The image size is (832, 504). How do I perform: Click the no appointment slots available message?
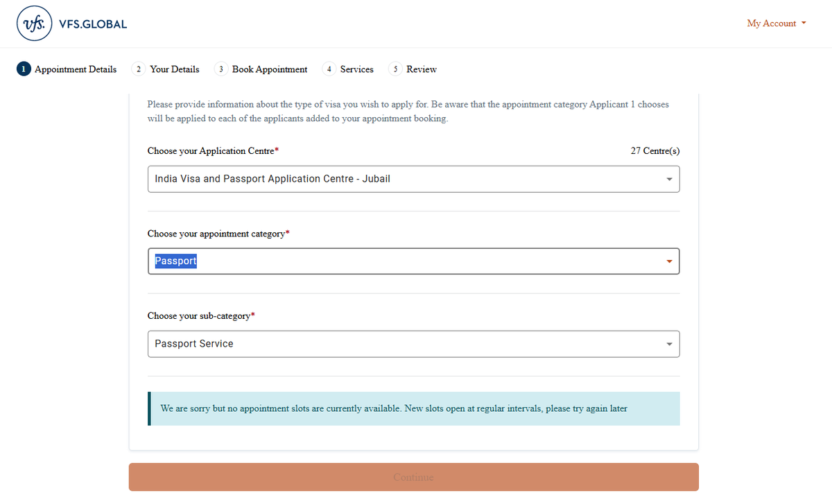tap(414, 408)
